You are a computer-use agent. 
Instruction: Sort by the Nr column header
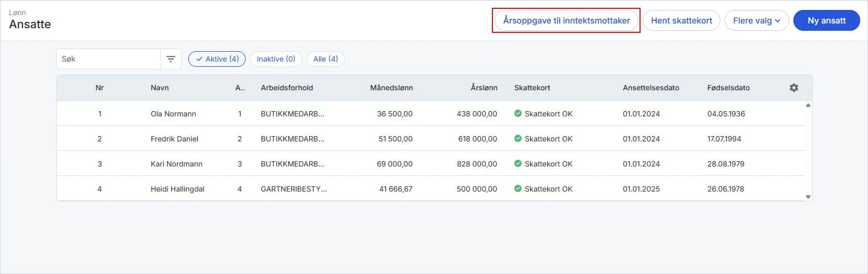tap(100, 88)
